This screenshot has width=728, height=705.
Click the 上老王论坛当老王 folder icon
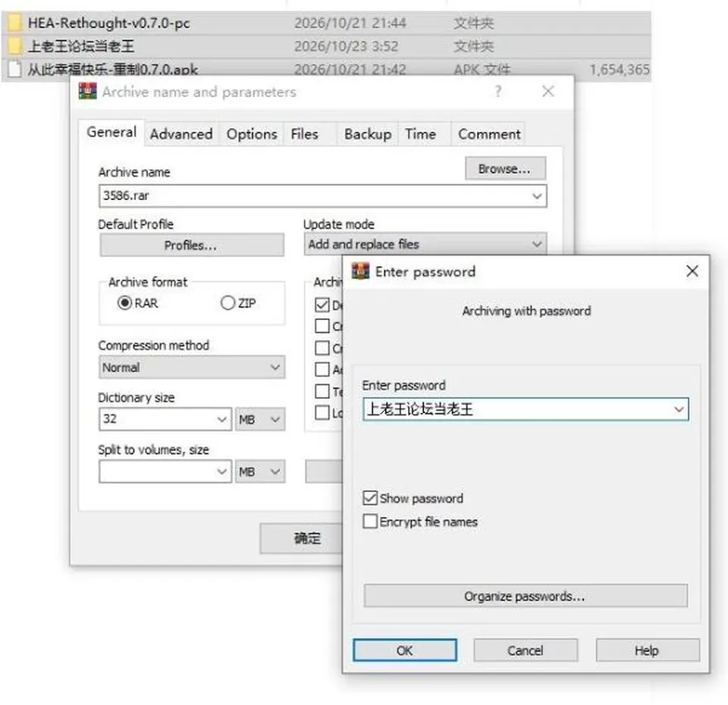point(14,46)
